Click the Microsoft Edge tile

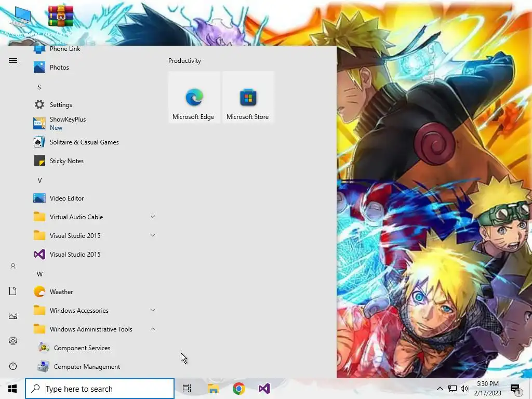point(194,97)
